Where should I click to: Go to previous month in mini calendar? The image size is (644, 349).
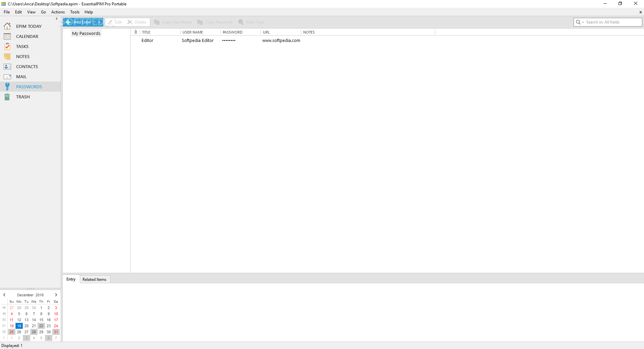click(4, 295)
